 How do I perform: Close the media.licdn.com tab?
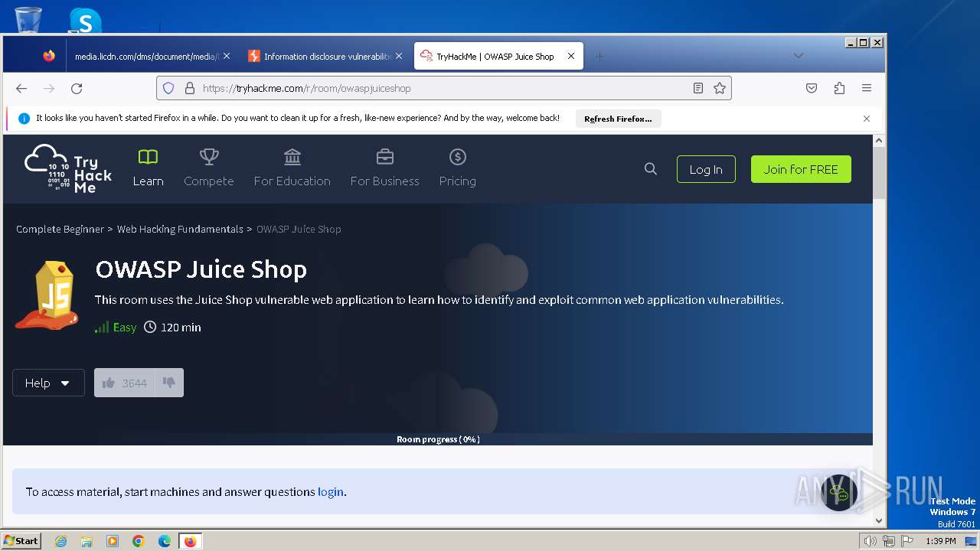tap(226, 56)
